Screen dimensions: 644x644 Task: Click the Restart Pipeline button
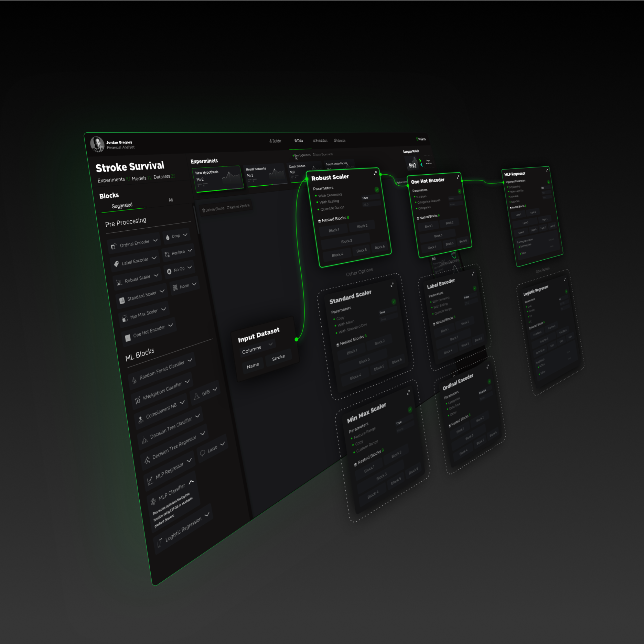(x=238, y=207)
